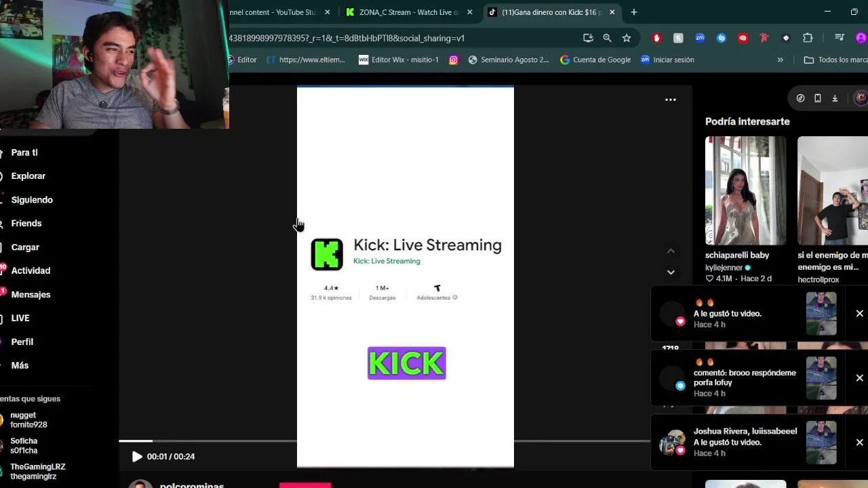
Task: Close the YouTube Studio channel content tab
Action: 328,12
